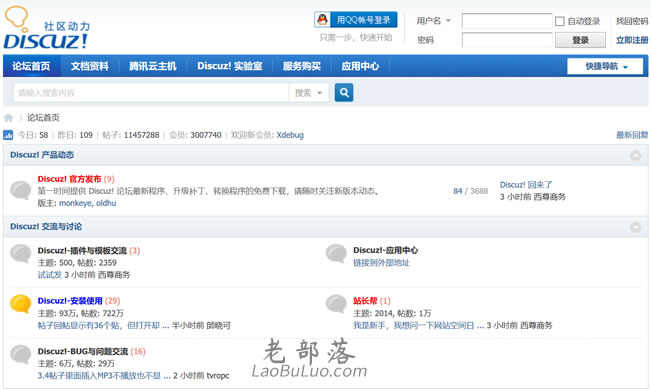Click the 论坛首页 breadcrumb text
This screenshot has height=389, width=651.
[43, 118]
